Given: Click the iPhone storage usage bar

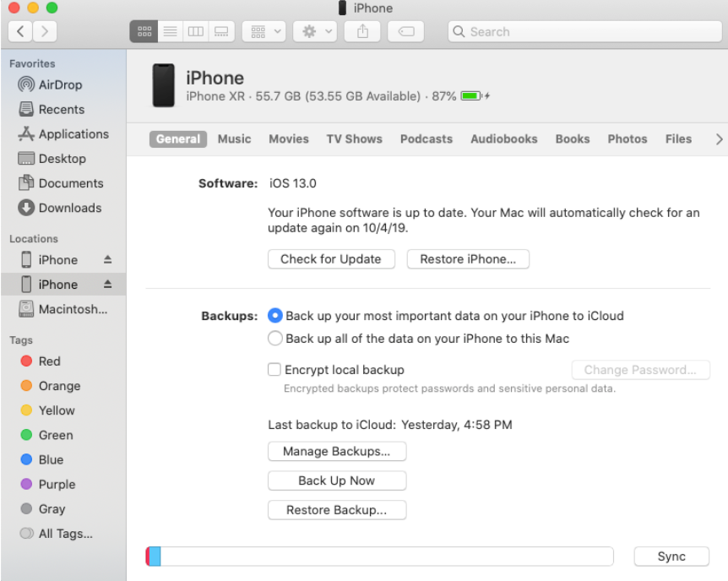Looking at the screenshot, I should click(379, 557).
